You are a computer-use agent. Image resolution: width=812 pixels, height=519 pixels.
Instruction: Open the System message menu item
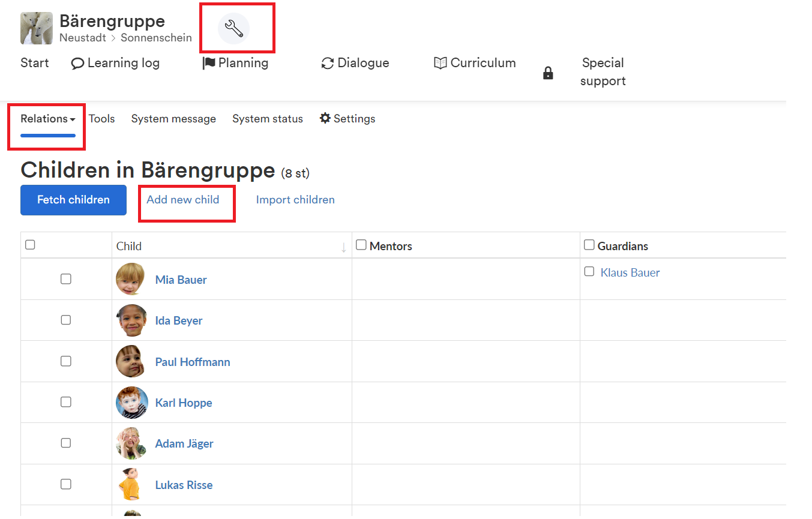pyautogui.click(x=173, y=119)
